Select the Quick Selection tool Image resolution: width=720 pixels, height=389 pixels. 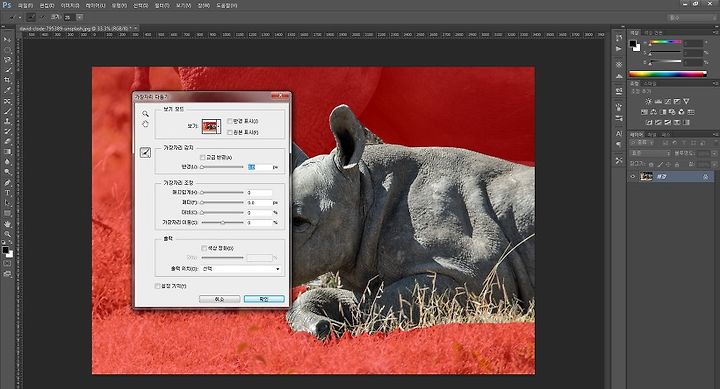(7, 70)
